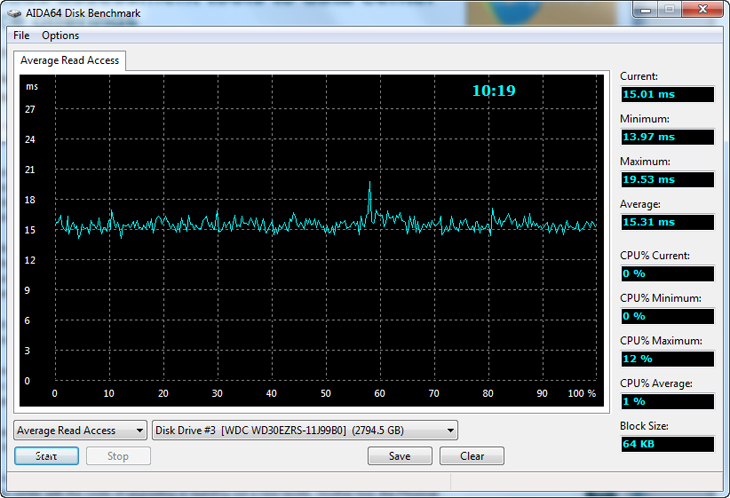Screen dimensions: 730x498
Task: Click the AIDA64 icon in the title bar
Action: point(14,13)
